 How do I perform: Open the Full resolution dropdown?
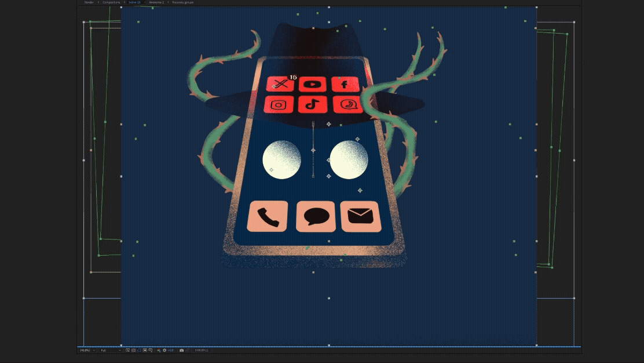pos(111,350)
